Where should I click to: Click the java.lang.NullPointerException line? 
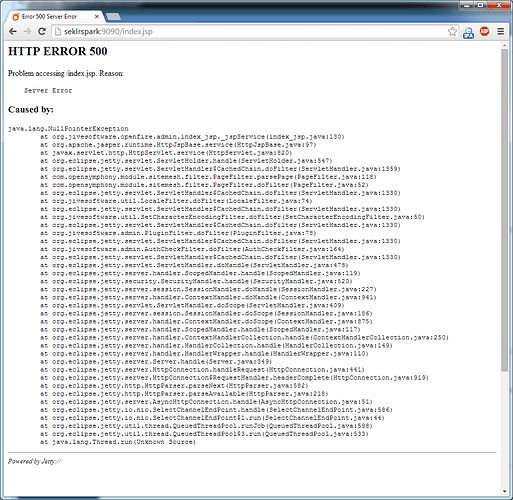pyautogui.click(x=68, y=129)
